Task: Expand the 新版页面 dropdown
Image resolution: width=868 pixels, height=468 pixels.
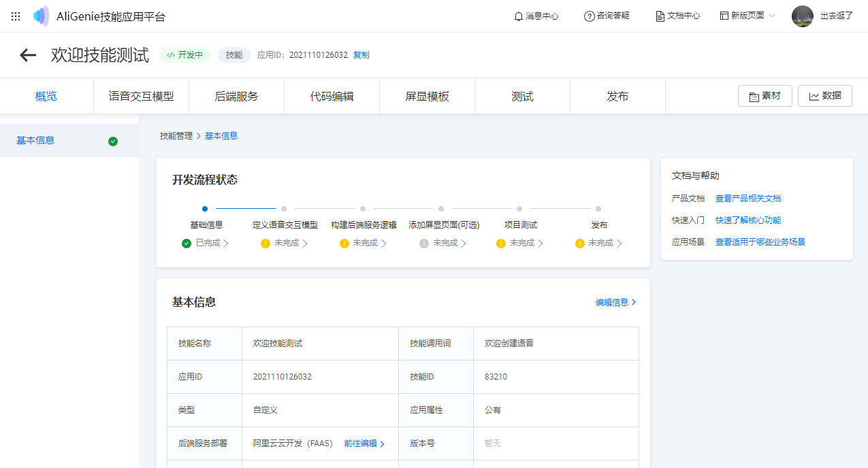Action: pos(748,16)
